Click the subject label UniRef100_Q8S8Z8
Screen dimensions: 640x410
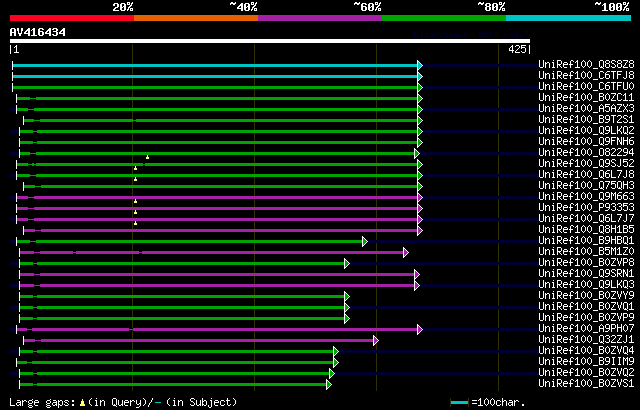pyautogui.click(x=587, y=64)
